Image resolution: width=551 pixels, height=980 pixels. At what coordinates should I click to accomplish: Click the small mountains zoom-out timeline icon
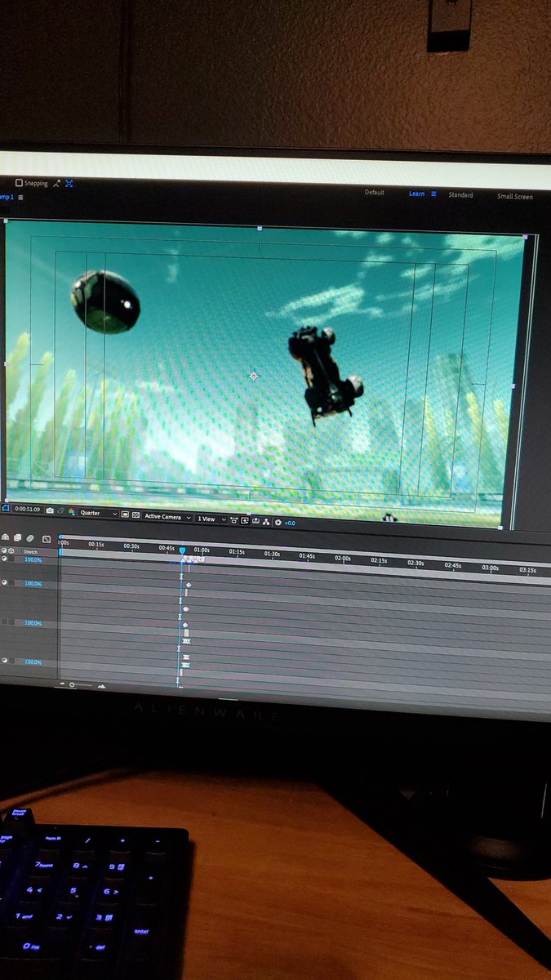coord(62,683)
